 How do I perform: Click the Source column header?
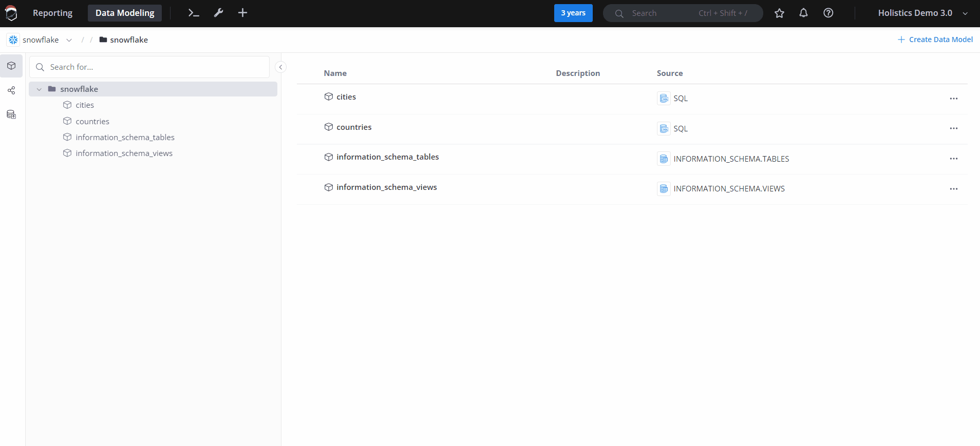[x=670, y=73]
